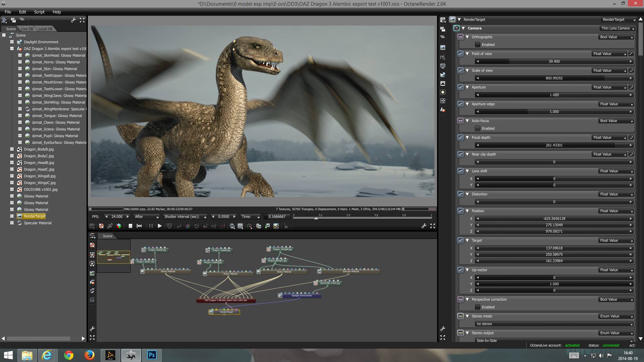644x362 pixels.
Task: Open render viewport wrench settings
Action: click(x=424, y=226)
